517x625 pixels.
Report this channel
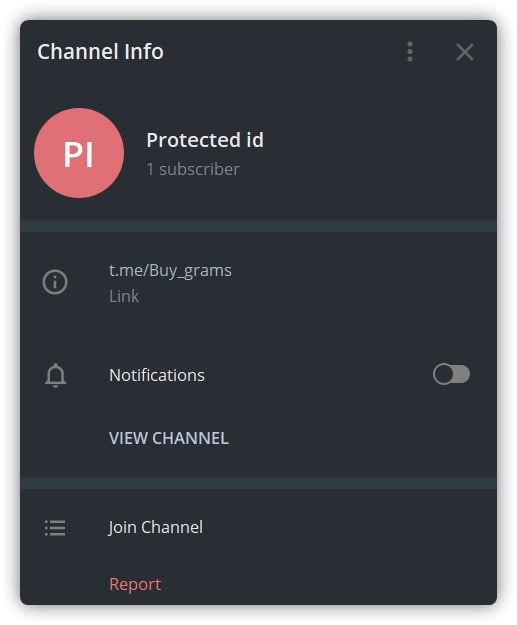[135, 584]
